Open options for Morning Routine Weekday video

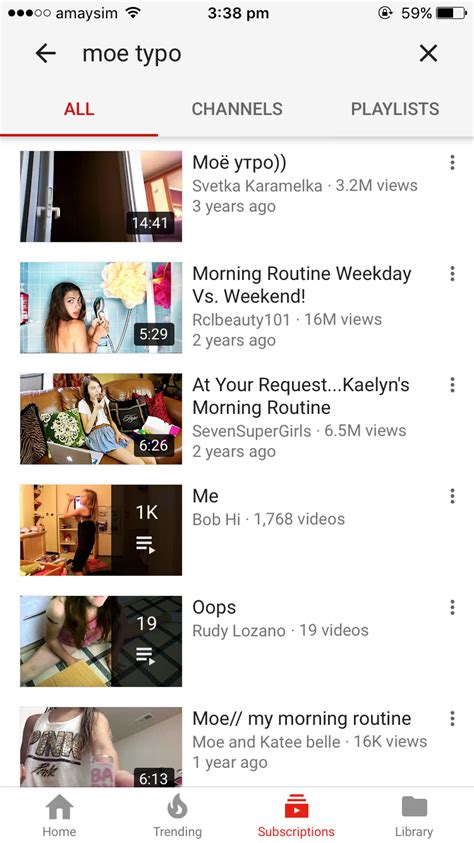[453, 274]
